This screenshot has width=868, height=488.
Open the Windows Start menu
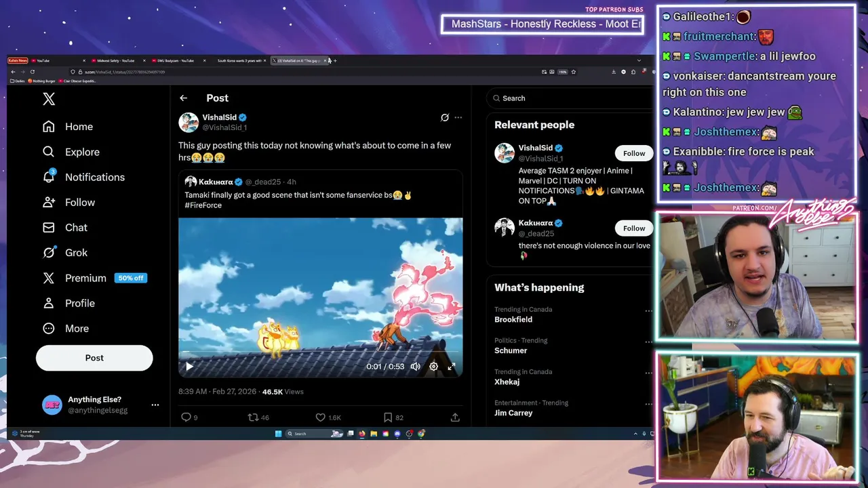point(278,434)
